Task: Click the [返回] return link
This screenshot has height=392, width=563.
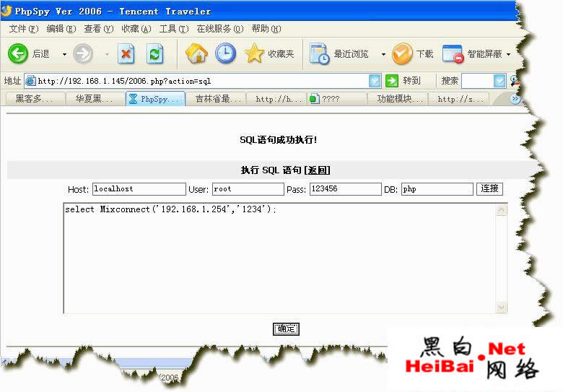Action: click(317, 170)
